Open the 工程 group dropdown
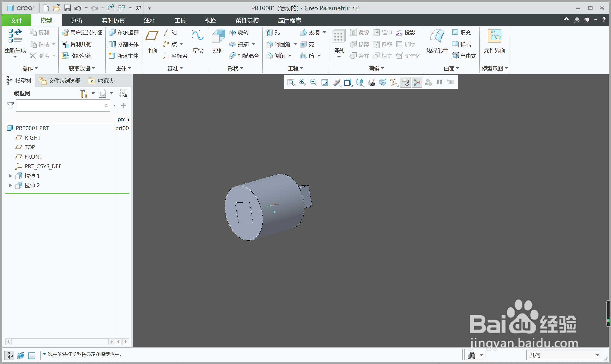611x364 pixels. pyautogui.click(x=295, y=68)
